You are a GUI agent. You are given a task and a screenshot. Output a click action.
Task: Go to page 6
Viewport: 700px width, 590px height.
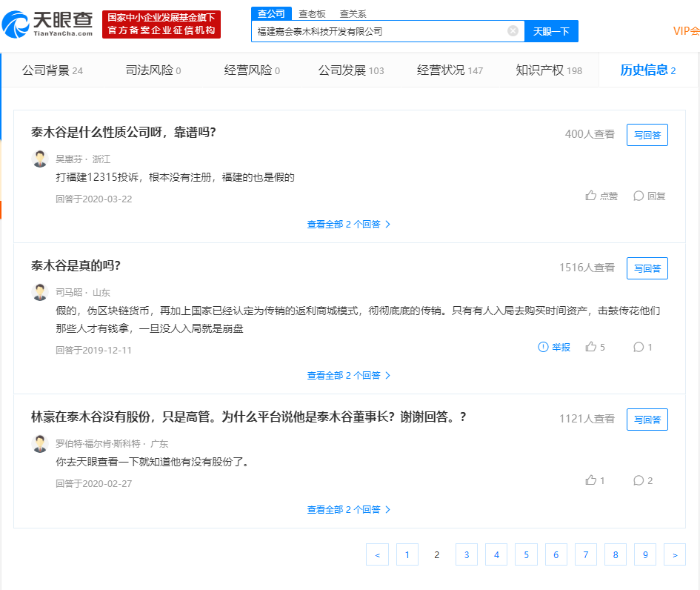pyautogui.click(x=556, y=554)
